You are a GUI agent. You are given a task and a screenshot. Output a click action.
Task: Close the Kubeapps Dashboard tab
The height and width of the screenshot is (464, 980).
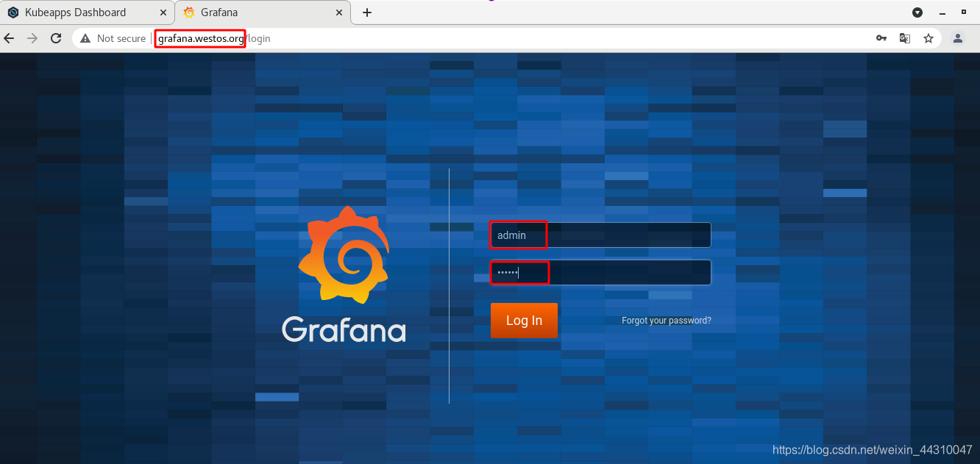[163, 13]
